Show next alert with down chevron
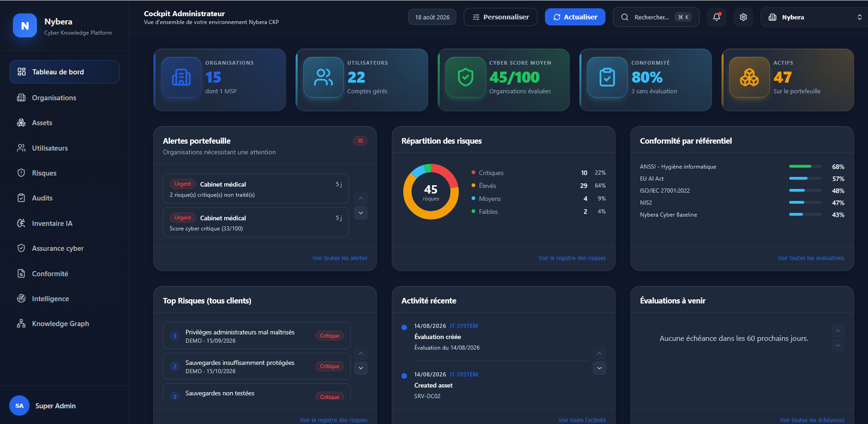Viewport: 868px width, 424px height. 361,213
